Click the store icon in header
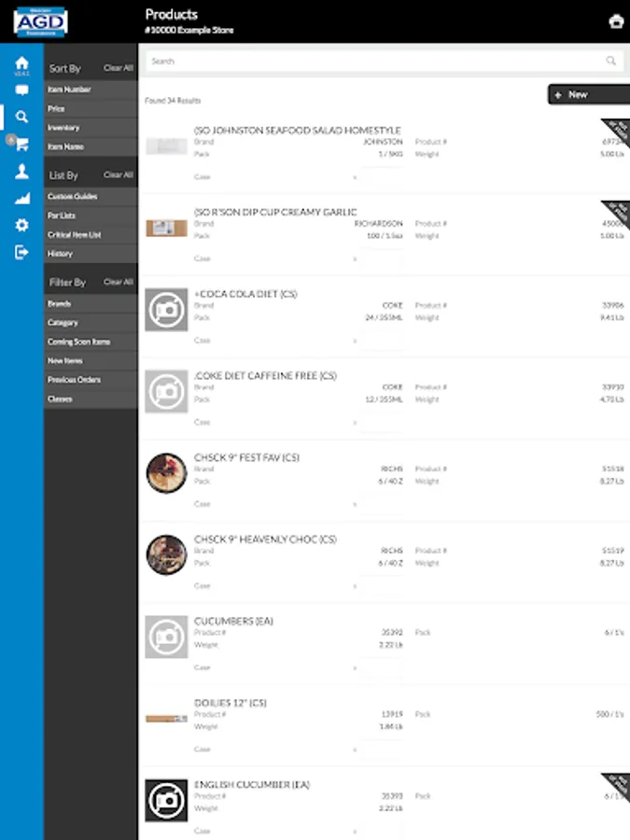The image size is (630, 840). click(x=616, y=21)
